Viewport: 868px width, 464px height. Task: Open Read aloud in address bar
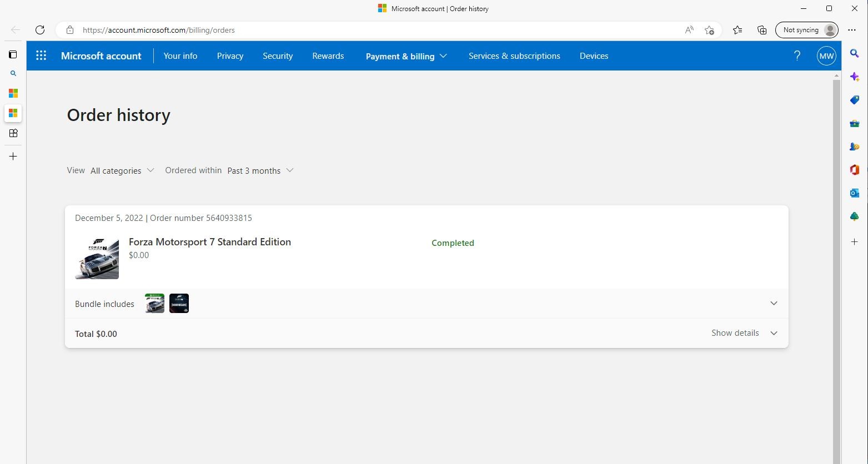(x=689, y=30)
